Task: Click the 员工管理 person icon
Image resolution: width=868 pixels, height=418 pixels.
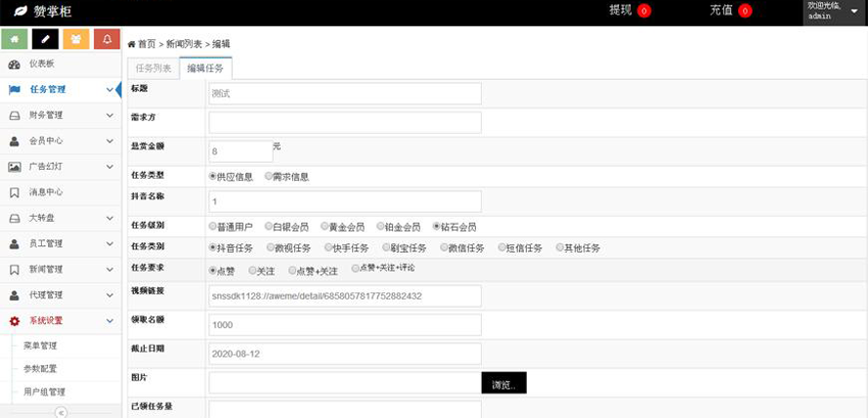Action: point(15,244)
